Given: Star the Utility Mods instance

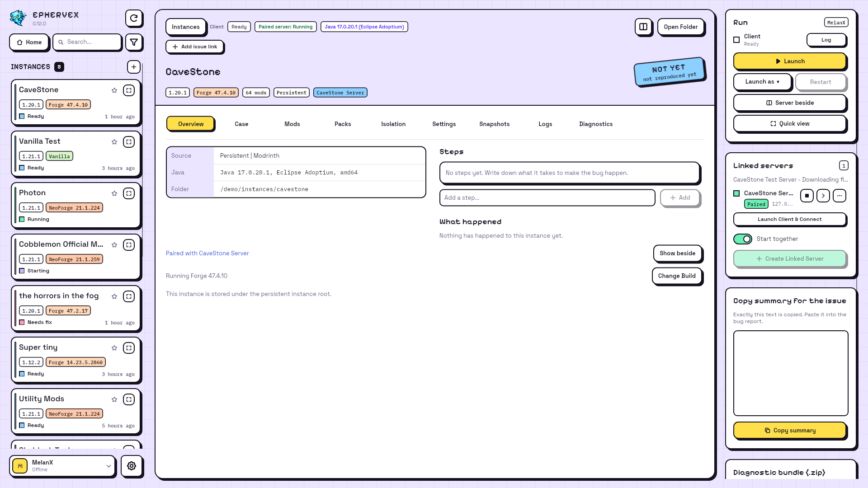Looking at the screenshot, I should click(114, 399).
